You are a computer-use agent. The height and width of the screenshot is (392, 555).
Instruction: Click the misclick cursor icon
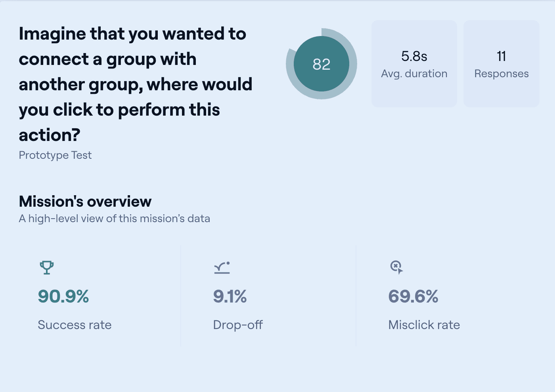click(396, 267)
